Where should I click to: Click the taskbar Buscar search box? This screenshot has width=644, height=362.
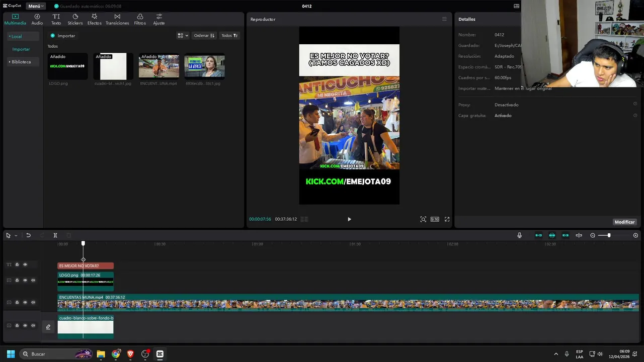pos(56,354)
